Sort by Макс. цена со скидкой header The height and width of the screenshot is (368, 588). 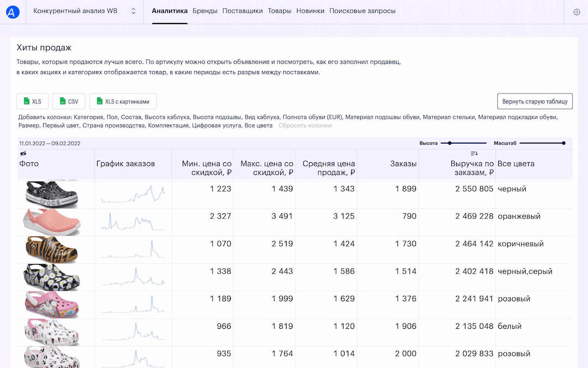point(267,168)
